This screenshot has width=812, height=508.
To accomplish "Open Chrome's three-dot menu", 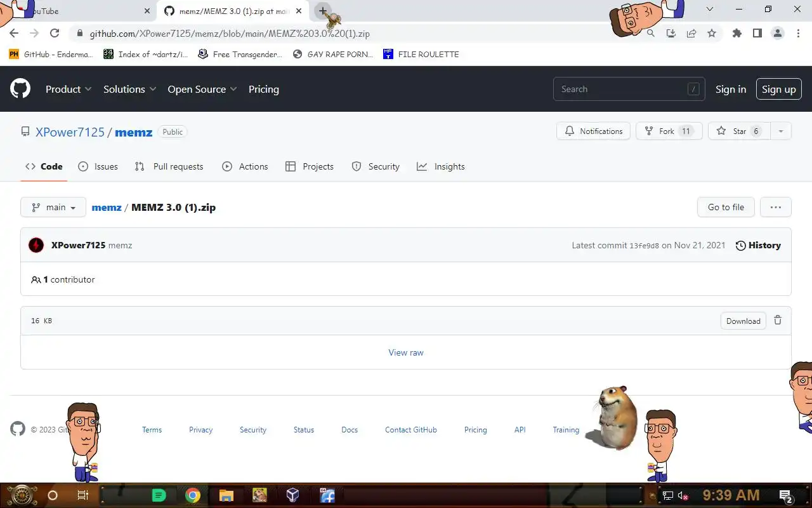I will 797,34.
